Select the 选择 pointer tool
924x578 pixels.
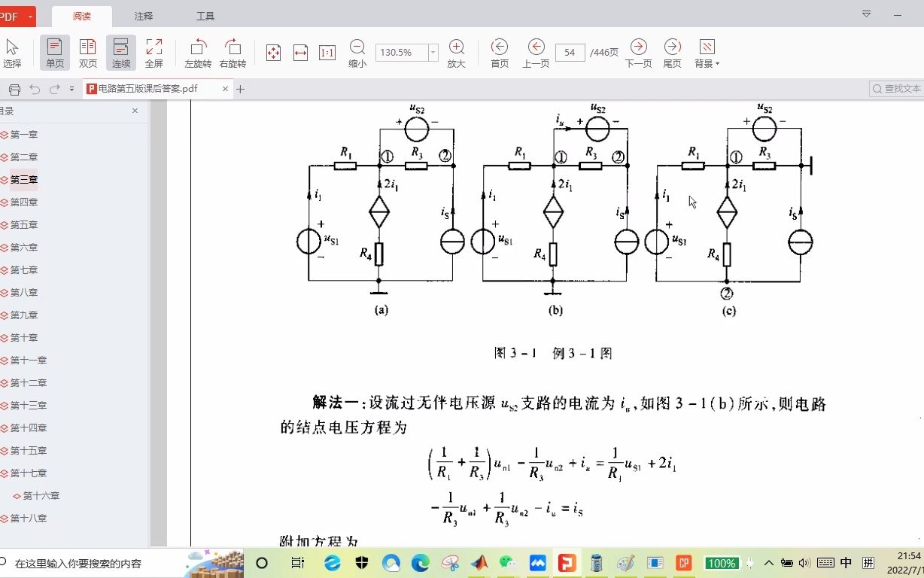pyautogui.click(x=12, y=52)
